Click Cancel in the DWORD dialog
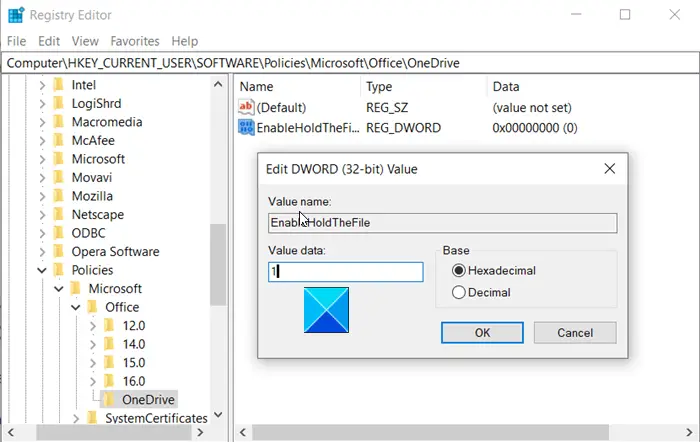The image size is (700, 442). click(575, 333)
